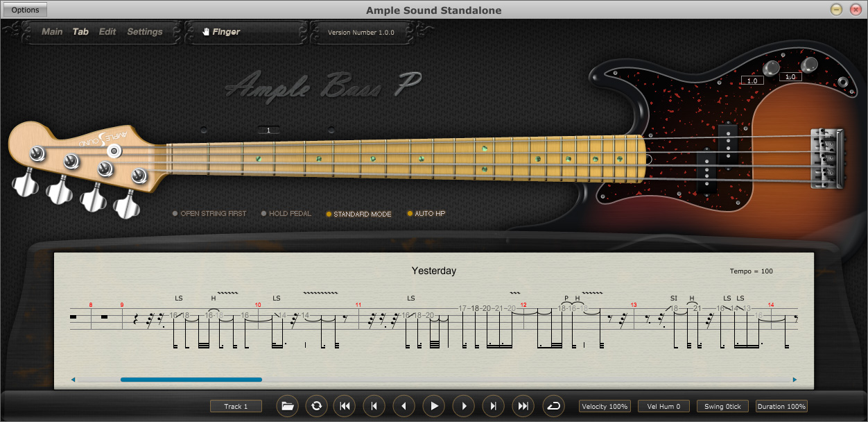Go to previous bar in the tab

pos(374,406)
